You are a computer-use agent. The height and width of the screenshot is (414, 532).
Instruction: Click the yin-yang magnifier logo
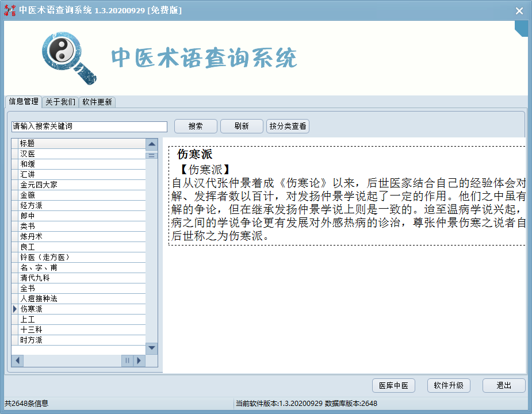pyautogui.click(x=68, y=56)
